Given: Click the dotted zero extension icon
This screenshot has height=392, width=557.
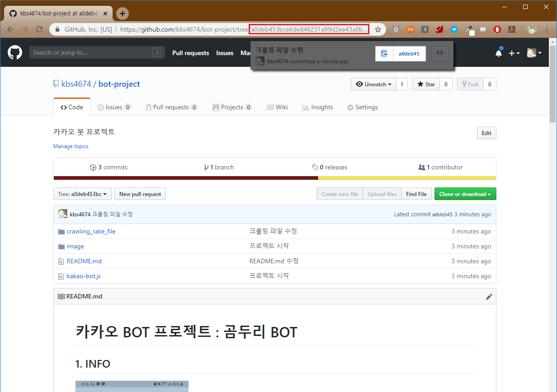Looking at the screenshot, I should point(396,29).
